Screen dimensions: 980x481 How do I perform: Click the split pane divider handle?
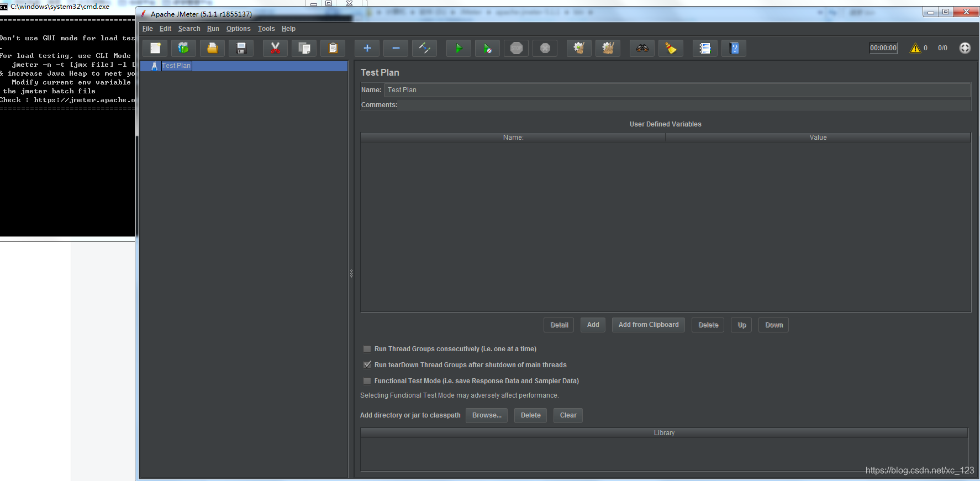coord(351,273)
